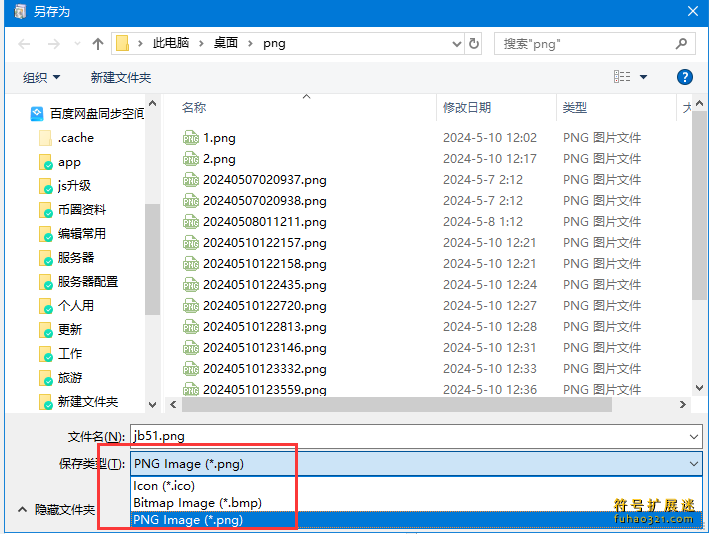Open the 旅游 folder in sidebar
Image resolution: width=709 pixels, height=534 pixels.
[x=61, y=377]
